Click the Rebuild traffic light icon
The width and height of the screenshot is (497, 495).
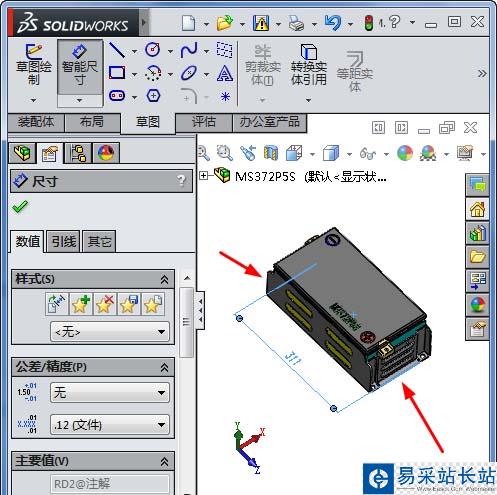point(369,23)
